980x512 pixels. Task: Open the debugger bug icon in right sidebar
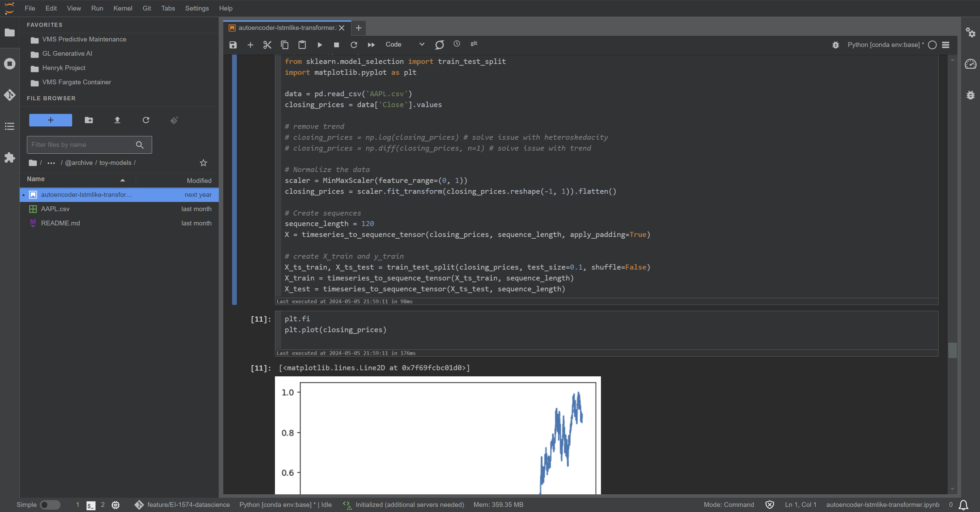click(971, 95)
